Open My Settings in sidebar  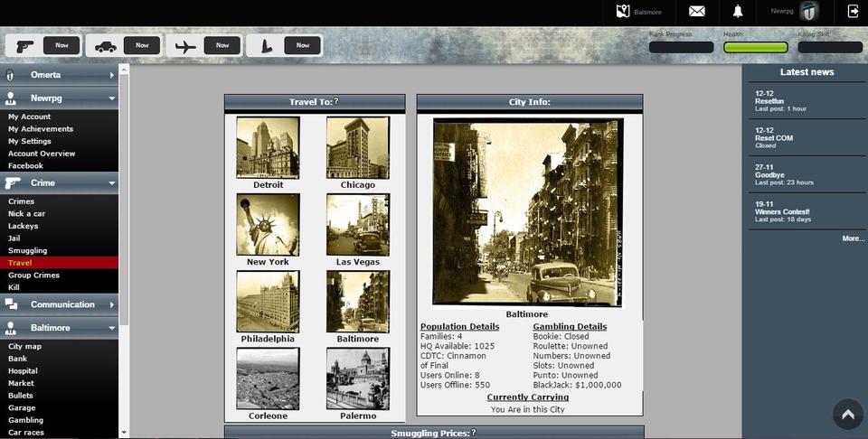point(29,141)
